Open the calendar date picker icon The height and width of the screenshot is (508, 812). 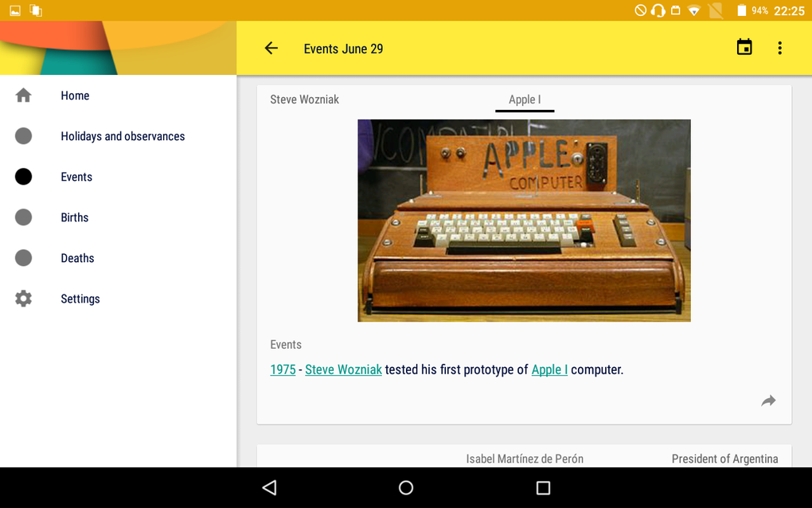tap(744, 47)
